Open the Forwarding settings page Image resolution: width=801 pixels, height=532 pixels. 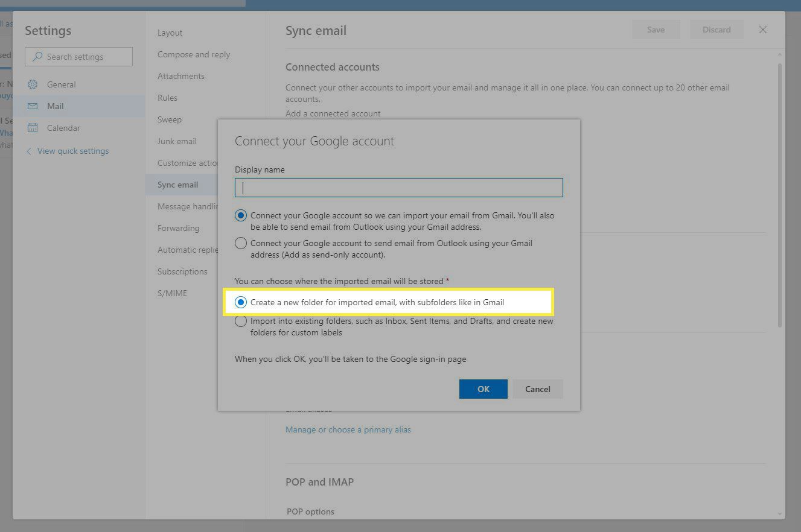[179, 228]
